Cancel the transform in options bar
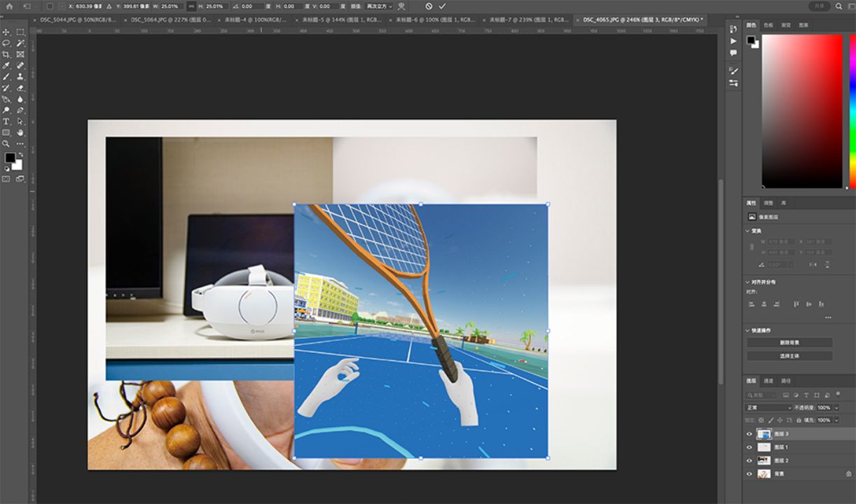The image size is (856, 504). pyautogui.click(x=429, y=6)
